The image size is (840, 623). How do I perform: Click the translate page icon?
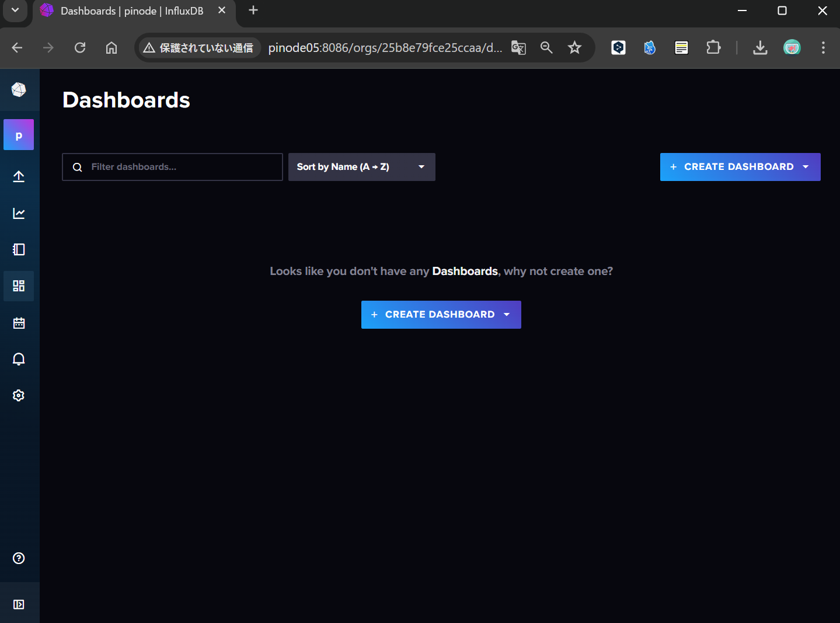[x=518, y=48]
